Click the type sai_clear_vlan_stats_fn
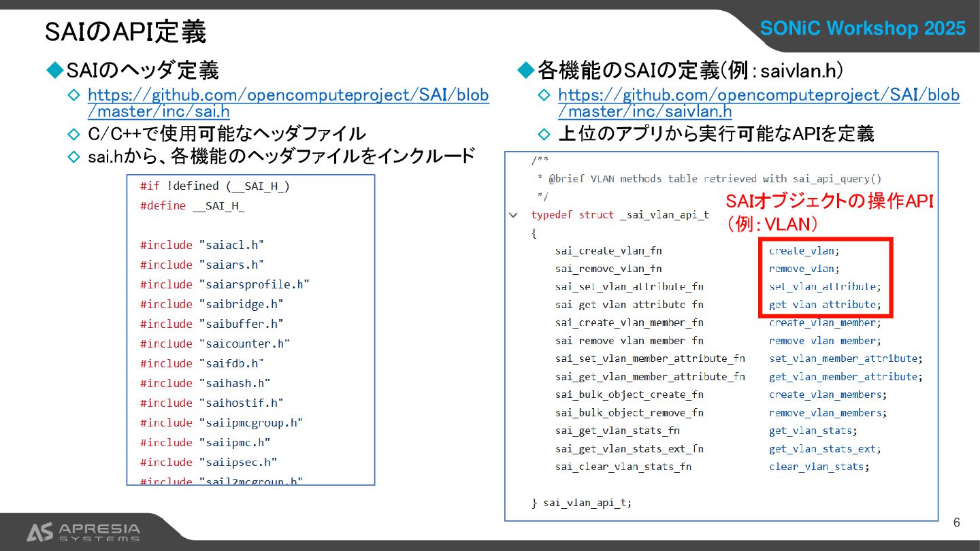980x551 pixels. (623, 467)
